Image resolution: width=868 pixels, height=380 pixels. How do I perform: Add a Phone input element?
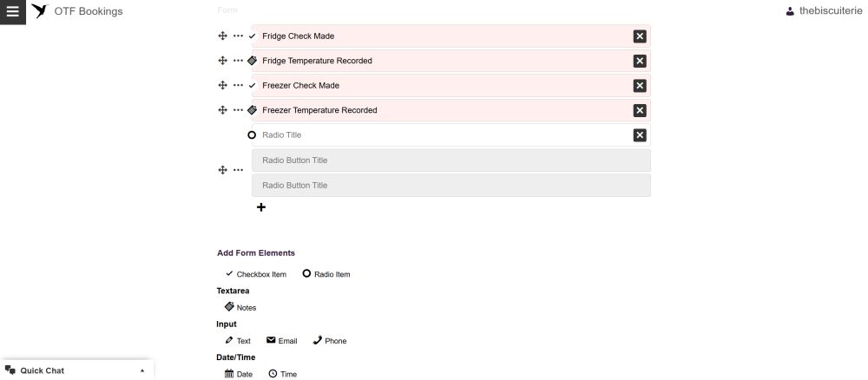[x=329, y=341]
